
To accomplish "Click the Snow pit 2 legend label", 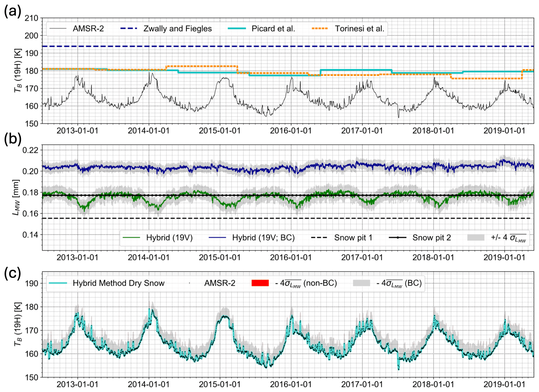I will pyautogui.click(x=431, y=238).
